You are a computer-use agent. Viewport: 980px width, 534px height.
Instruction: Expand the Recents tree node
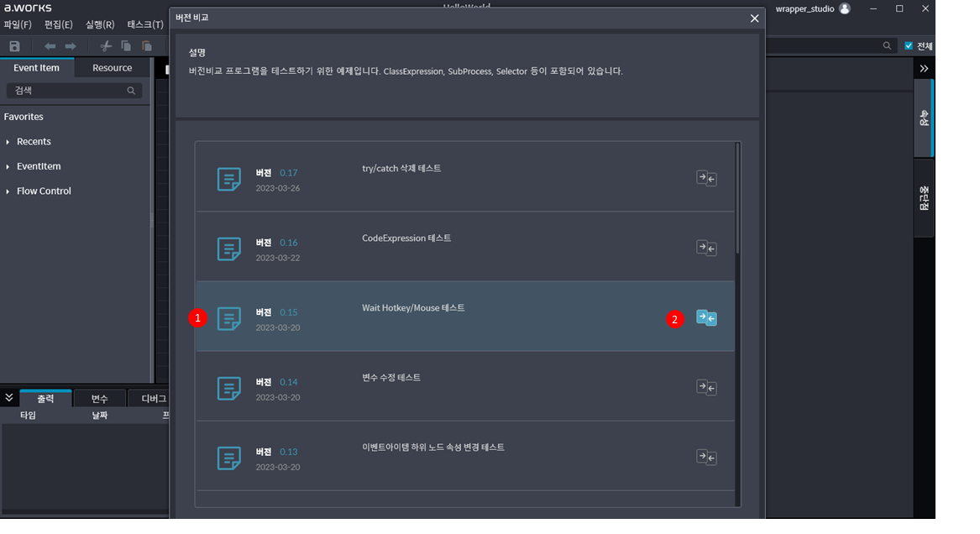pos(8,142)
